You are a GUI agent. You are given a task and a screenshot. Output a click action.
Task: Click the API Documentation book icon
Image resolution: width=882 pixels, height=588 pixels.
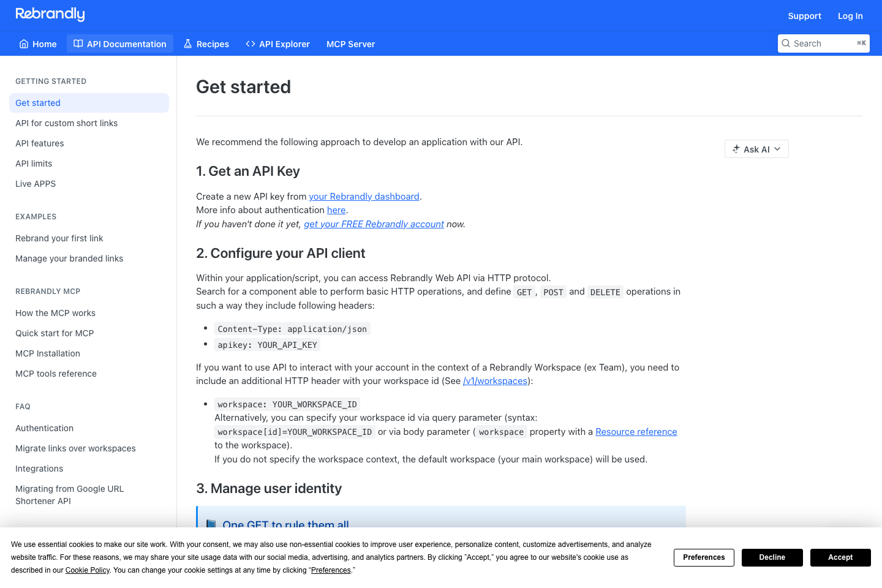pyautogui.click(x=77, y=43)
